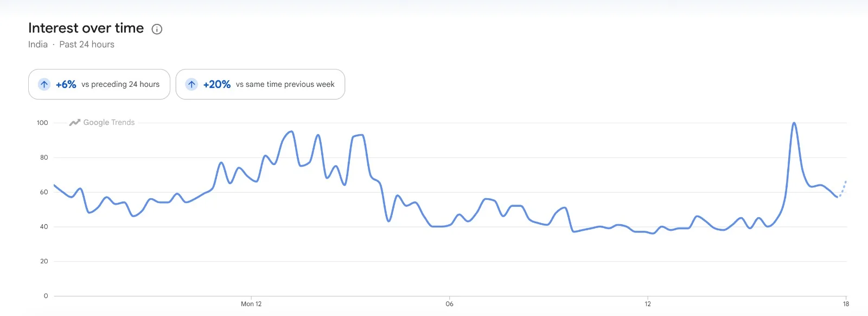Click the dotted partial-data end of the line
This screenshot has width=868, height=316.
coord(843,188)
